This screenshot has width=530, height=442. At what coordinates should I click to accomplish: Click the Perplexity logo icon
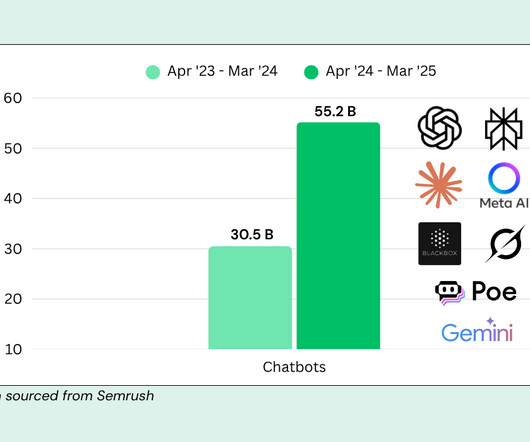(x=504, y=129)
